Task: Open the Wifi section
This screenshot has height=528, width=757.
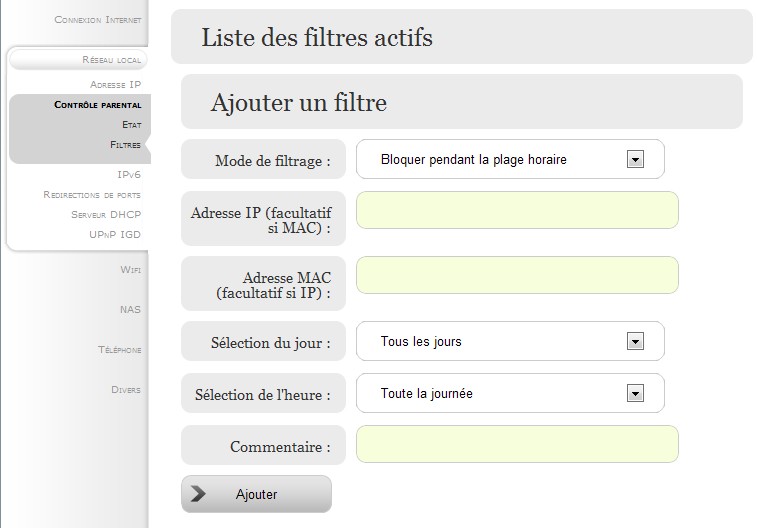Action: [131, 270]
